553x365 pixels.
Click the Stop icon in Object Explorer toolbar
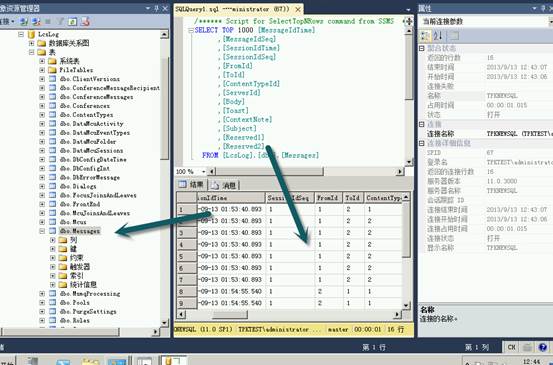click(48, 22)
